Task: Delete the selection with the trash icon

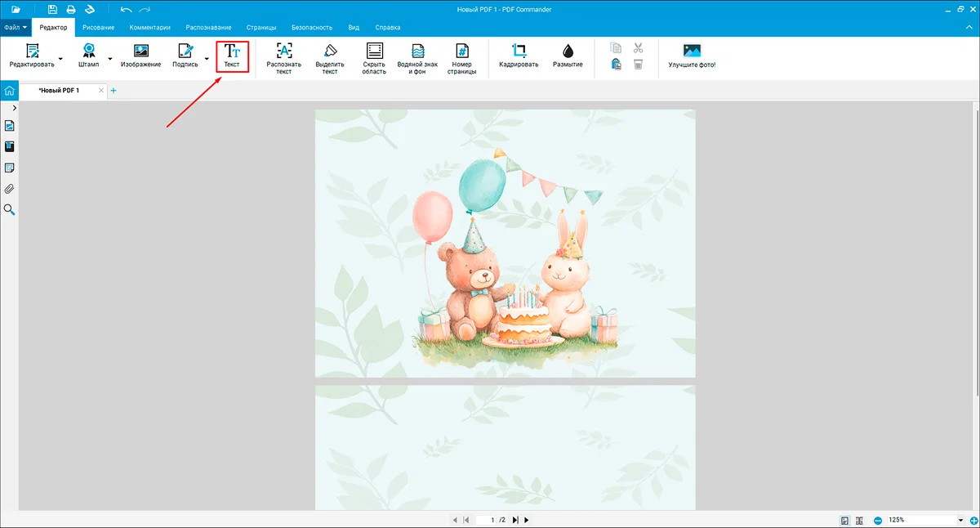Action: click(x=638, y=65)
